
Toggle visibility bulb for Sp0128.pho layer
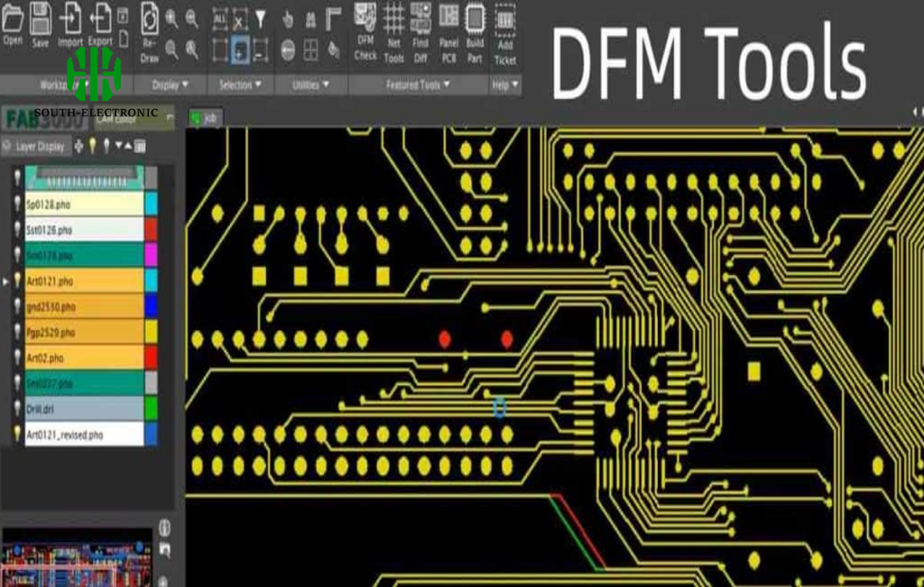(x=18, y=204)
